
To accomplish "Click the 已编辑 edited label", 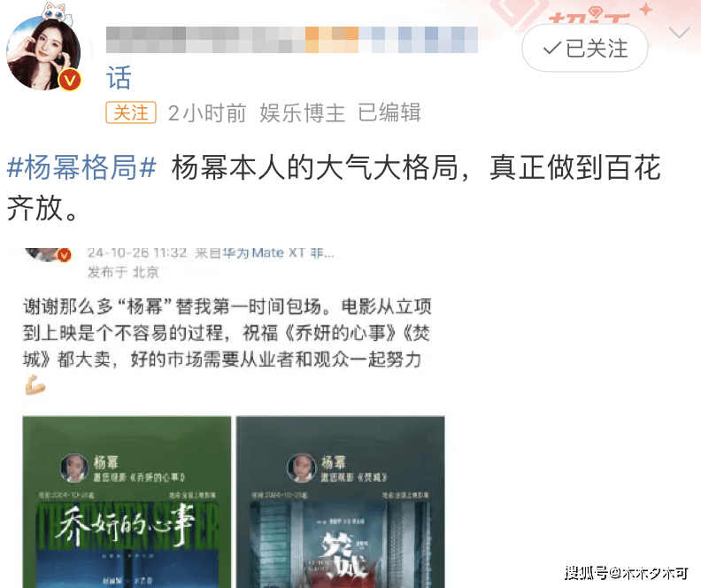I will click(x=389, y=112).
